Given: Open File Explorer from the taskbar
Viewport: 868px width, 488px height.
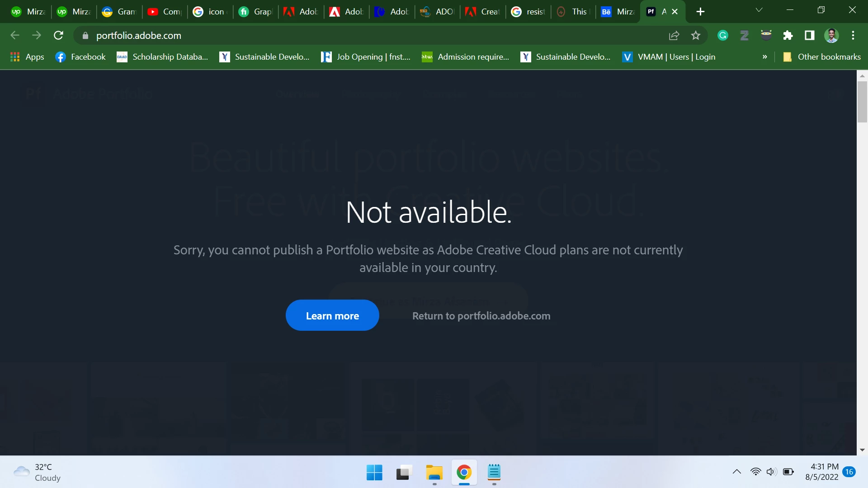Looking at the screenshot, I should tap(434, 473).
